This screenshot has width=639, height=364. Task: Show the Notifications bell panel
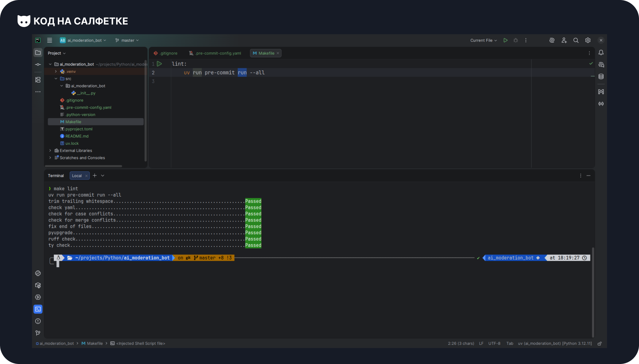[x=601, y=53]
